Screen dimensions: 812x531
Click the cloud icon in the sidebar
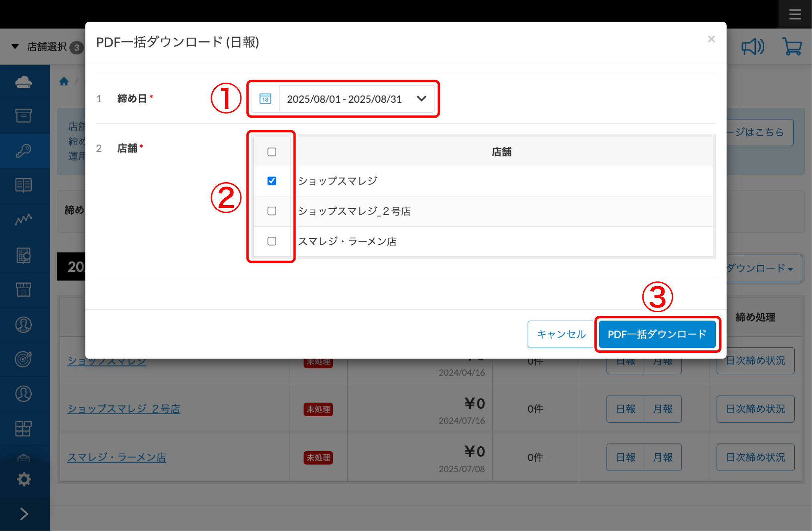point(24,82)
